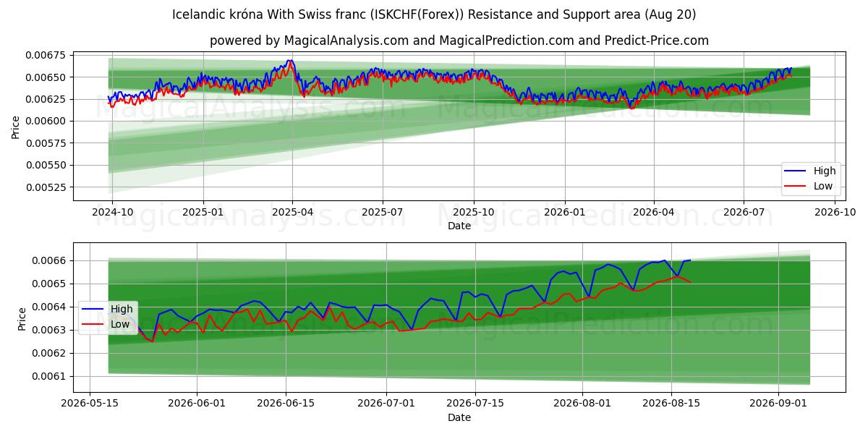Select the 0.00550 price tick label

click(45, 165)
